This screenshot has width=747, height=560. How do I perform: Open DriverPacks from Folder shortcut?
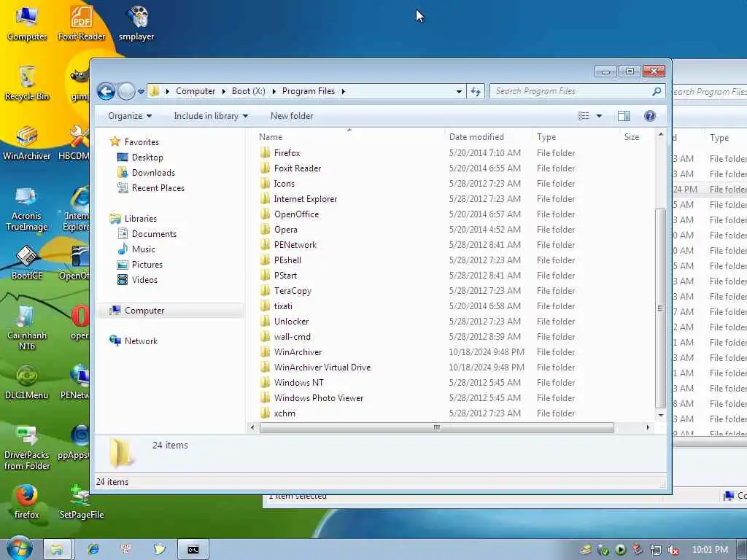[27, 447]
